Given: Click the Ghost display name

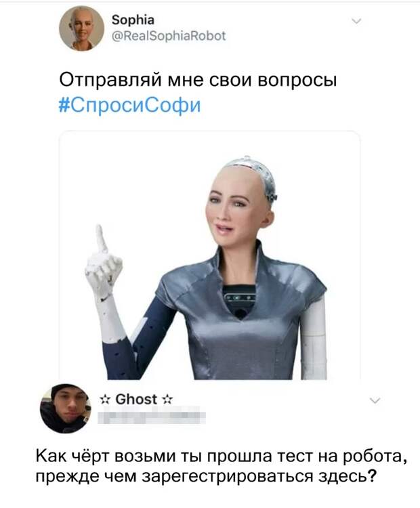Looking at the screenshot, I should point(136,399).
